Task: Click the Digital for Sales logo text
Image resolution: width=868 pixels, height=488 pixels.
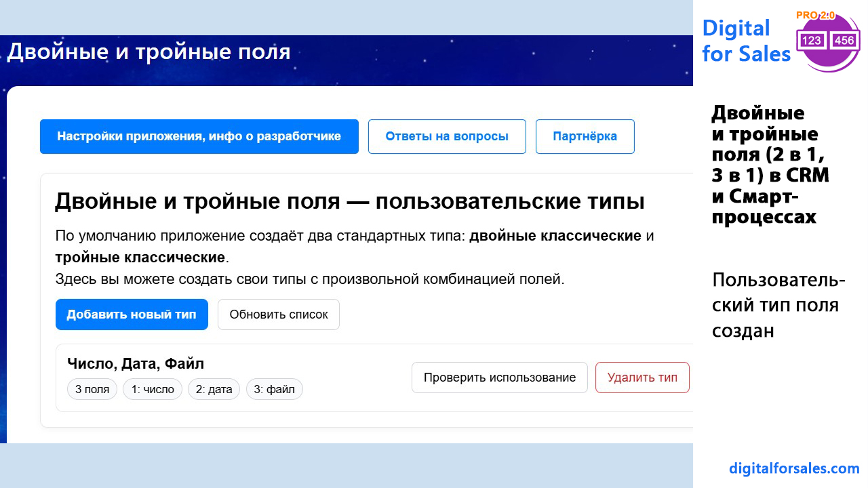Action: pos(746,41)
